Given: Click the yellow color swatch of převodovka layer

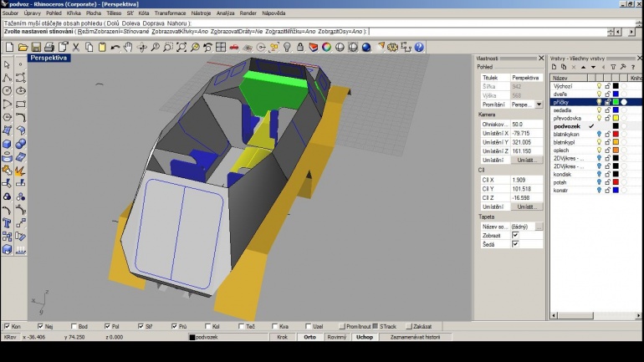Looking at the screenshot, I should (x=616, y=118).
